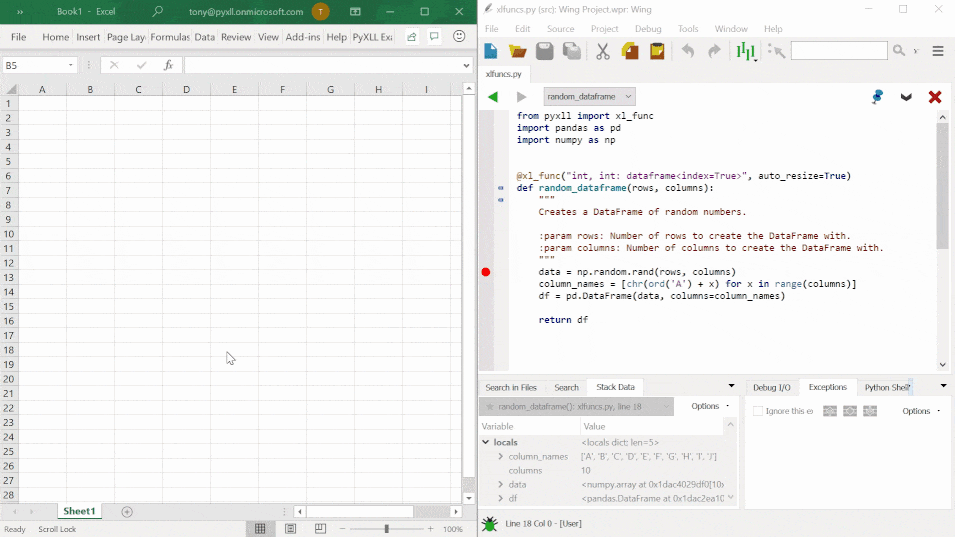Image resolution: width=955 pixels, height=537 pixels.
Task: Paste from clipboard in Wing toolbar
Action: click(x=657, y=51)
